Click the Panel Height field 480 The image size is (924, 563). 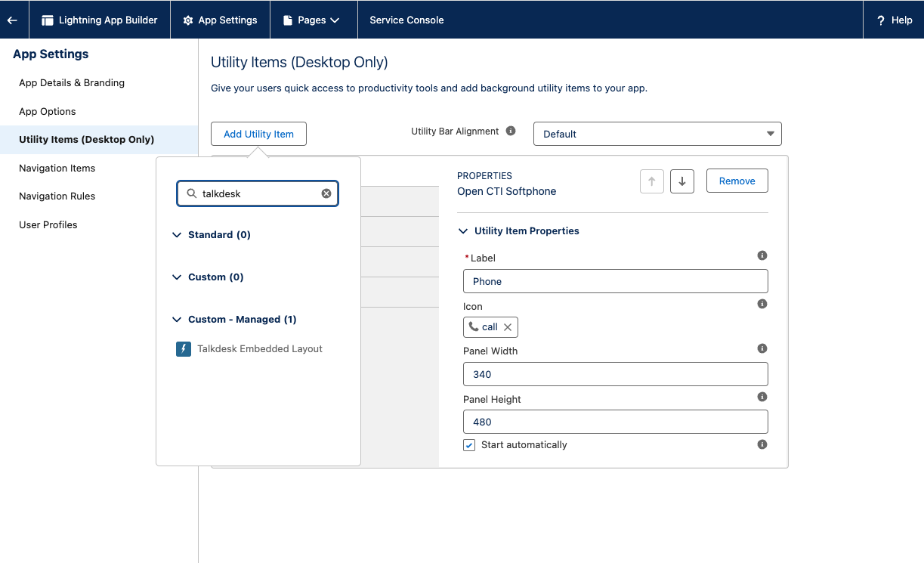[x=616, y=422]
